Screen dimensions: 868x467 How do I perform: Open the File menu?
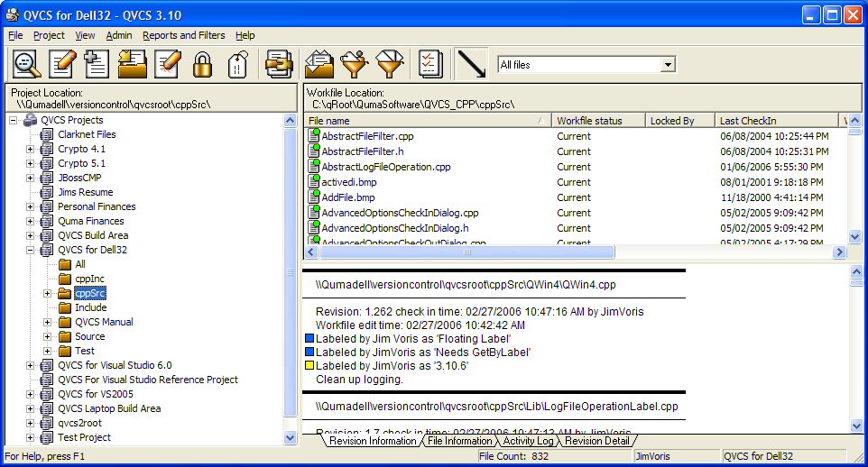tap(15, 35)
